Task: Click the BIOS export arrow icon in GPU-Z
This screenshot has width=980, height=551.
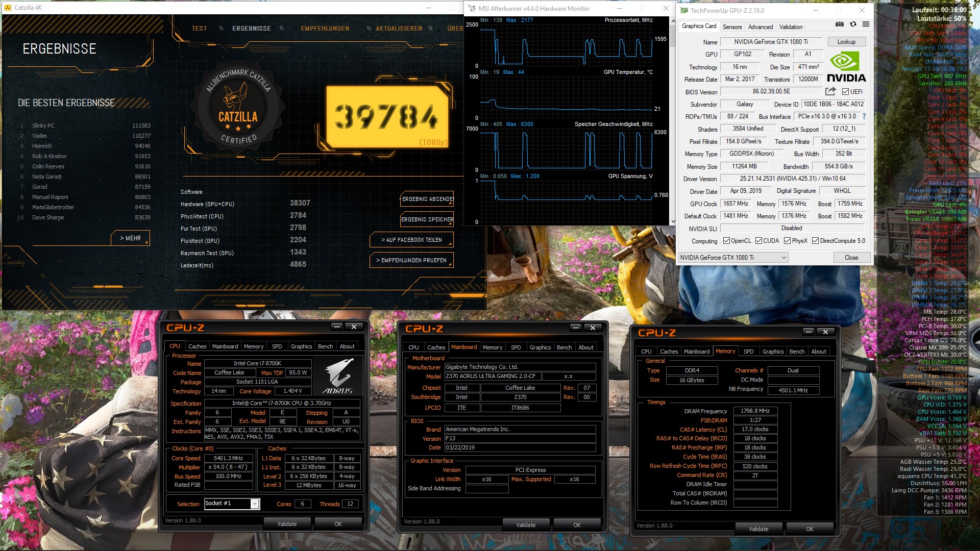Action: [x=830, y=91]
